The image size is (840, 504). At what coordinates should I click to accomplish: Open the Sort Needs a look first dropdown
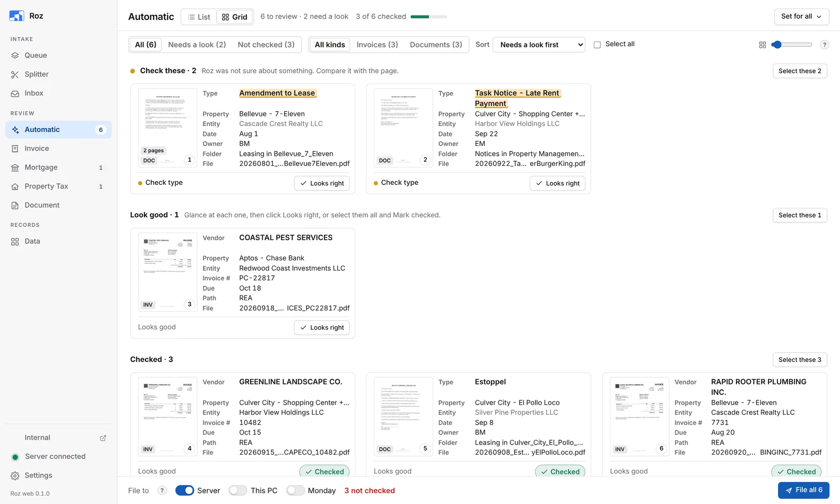point(540,45)
